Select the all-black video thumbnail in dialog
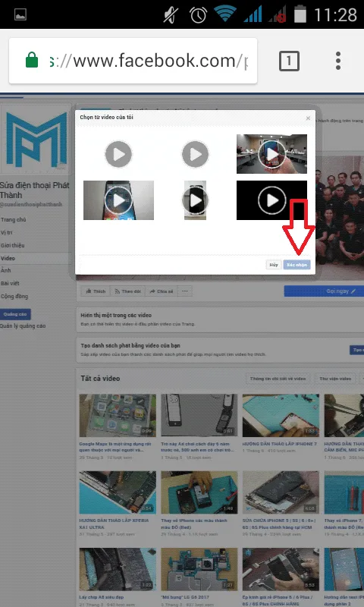Image resolution: width=364 pixels, height=607 pixels. [x=271, y=200]
